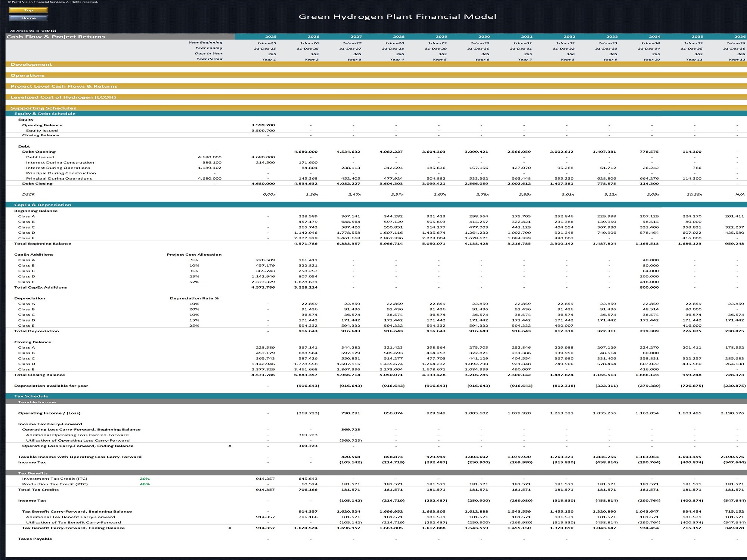This screenshot has width=747, height=560.
Task: Select the Tax Schedule header
Action: [376, 396]
